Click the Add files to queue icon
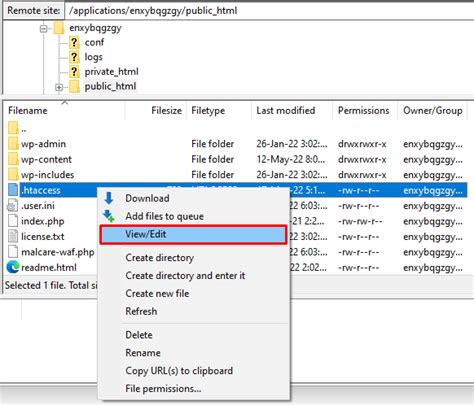 click(109, 216)
